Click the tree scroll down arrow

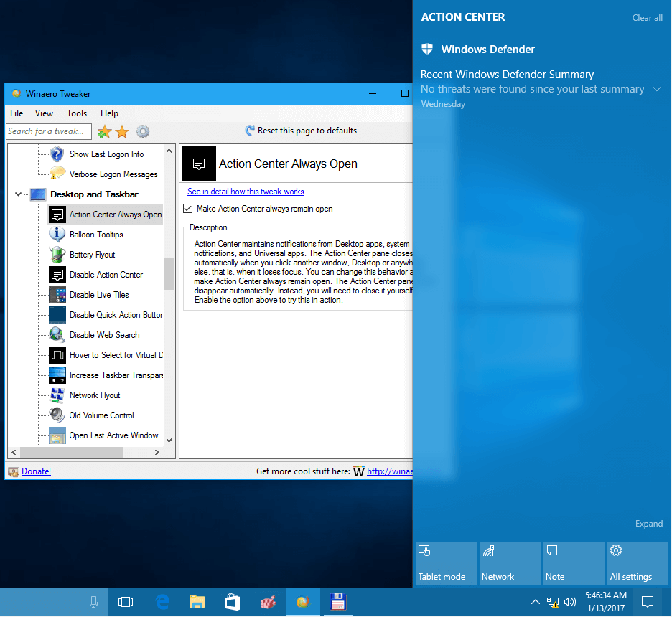[169, 441]
